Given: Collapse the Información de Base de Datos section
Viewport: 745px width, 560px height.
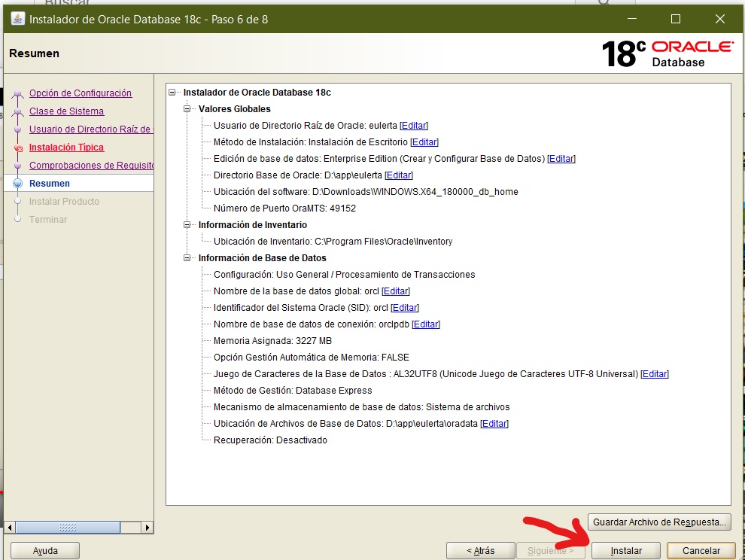Looking at the screenshot, I should point(188,258).
